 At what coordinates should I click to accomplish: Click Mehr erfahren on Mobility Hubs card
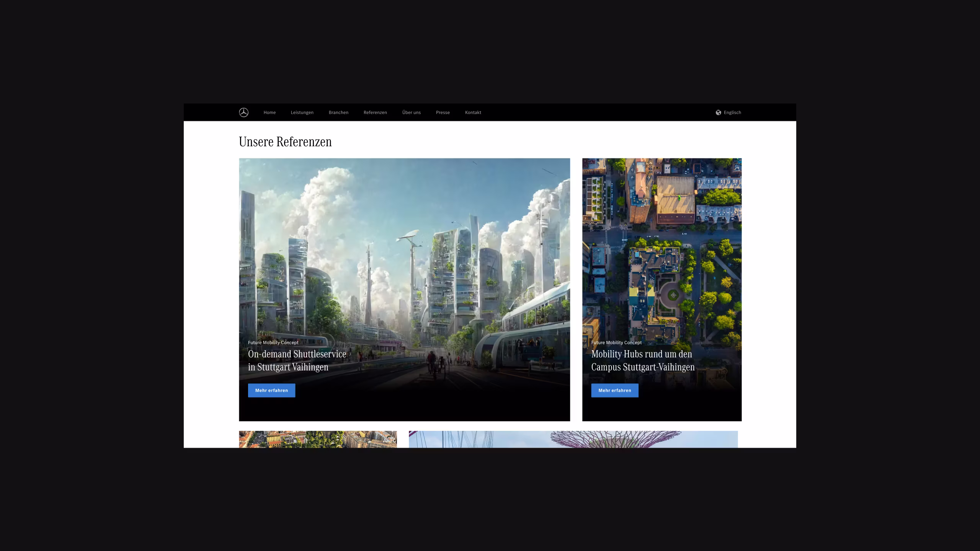pos(614,390)
